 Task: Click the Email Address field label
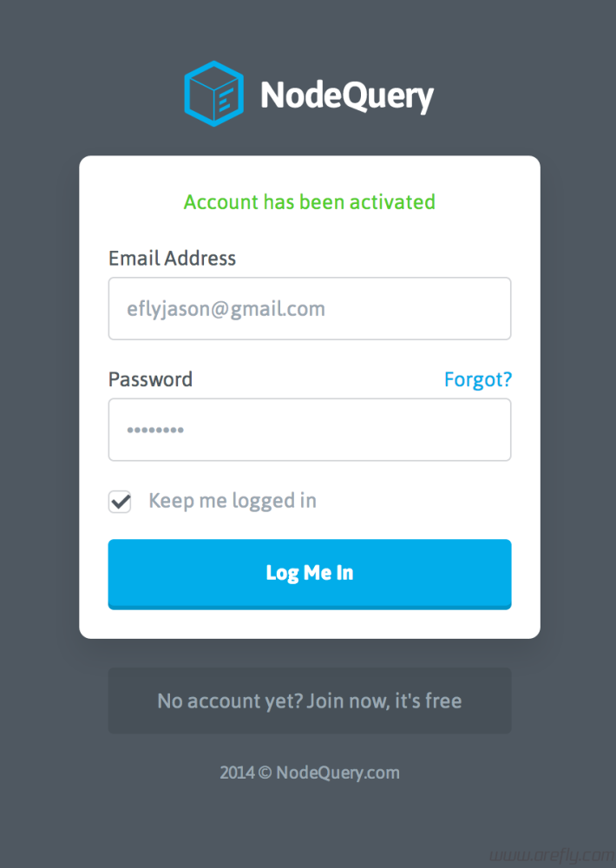pyautogui.click(x=172, y=258)
